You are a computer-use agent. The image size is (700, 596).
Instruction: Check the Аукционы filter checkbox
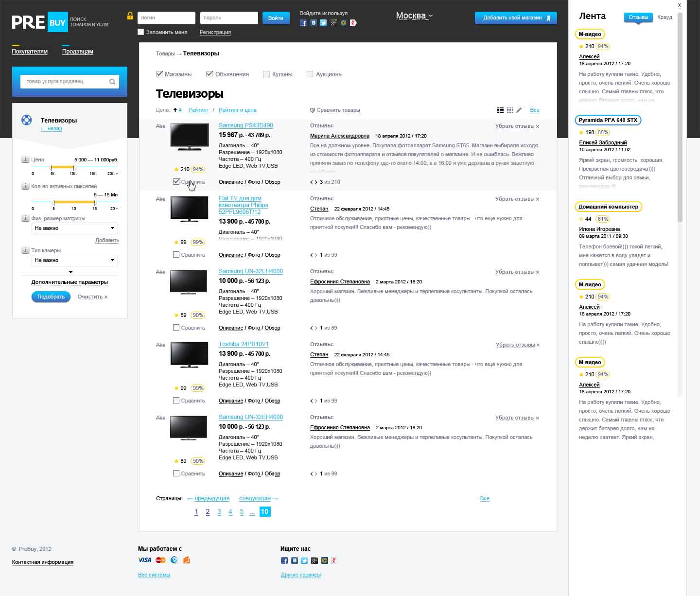(310, 74)
